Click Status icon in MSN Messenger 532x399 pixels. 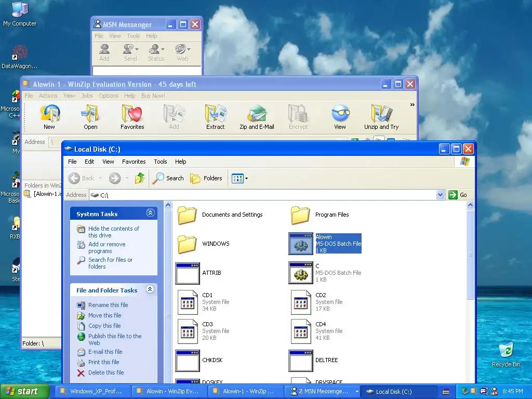coord(156,52)
